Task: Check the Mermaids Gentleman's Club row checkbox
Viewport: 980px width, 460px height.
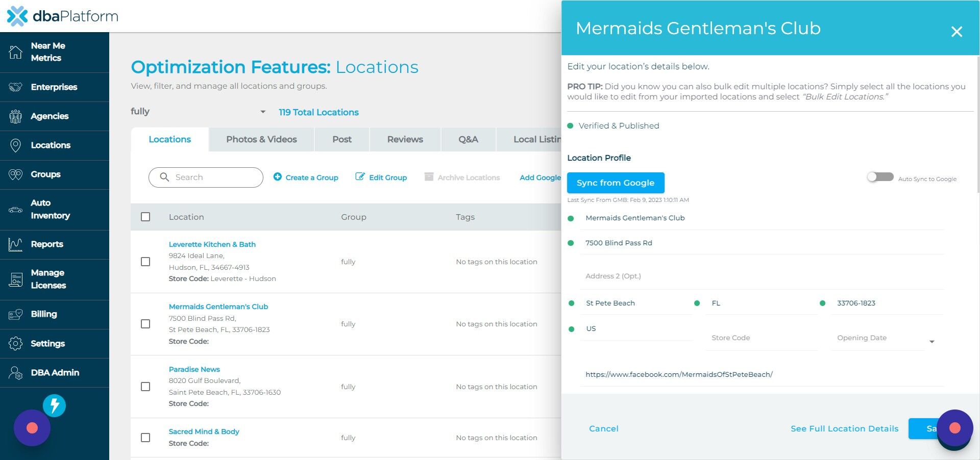Action: point(145,324)
